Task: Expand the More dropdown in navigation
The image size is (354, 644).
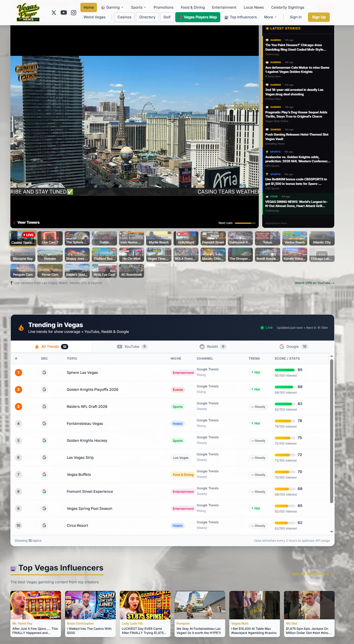Action: click(270, 17)
